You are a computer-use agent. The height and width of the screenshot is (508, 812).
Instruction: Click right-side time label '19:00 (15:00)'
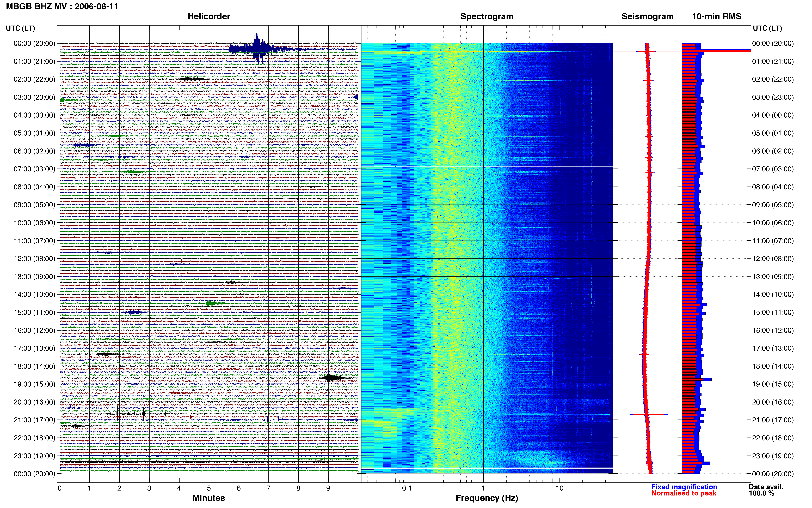pos(773,384)
